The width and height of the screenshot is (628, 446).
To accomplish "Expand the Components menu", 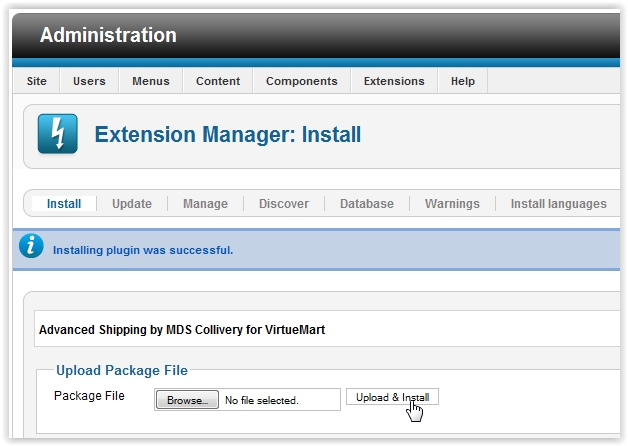I will point(301,81).
